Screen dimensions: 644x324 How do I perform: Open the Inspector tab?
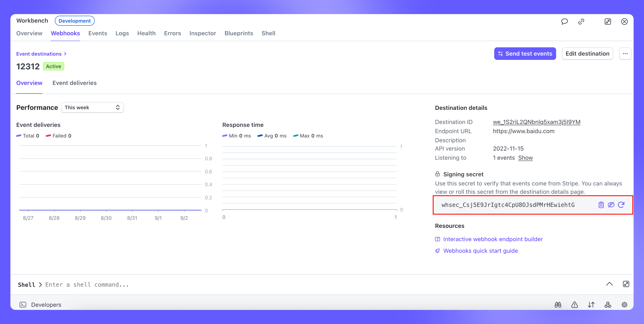pyautogui.click(x=203, y=33)
